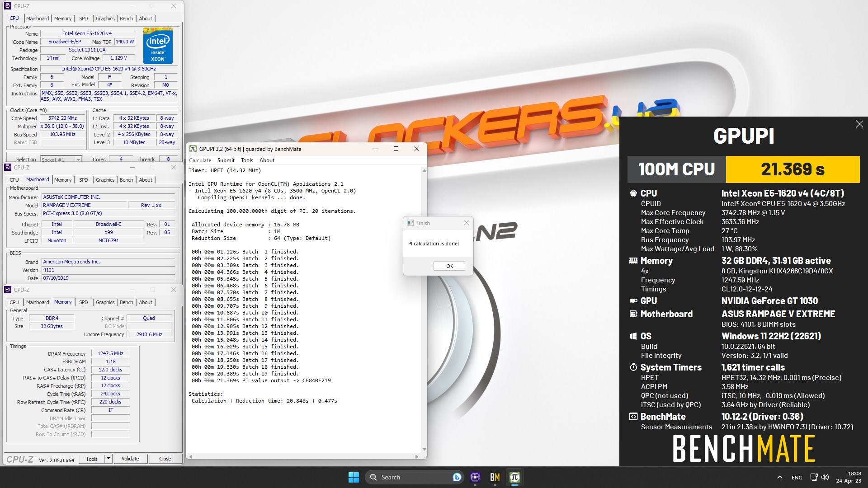Screen dimensions: 868x488
Task: Open the Bench tab in the Memory CPU-Z window
Action: coord(127,302)
